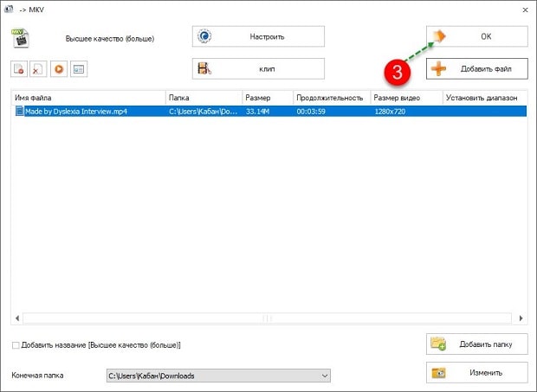Click the 1280x720 video size cell
The width and height of the screenshot is (537, 392).
pos(390,112)
